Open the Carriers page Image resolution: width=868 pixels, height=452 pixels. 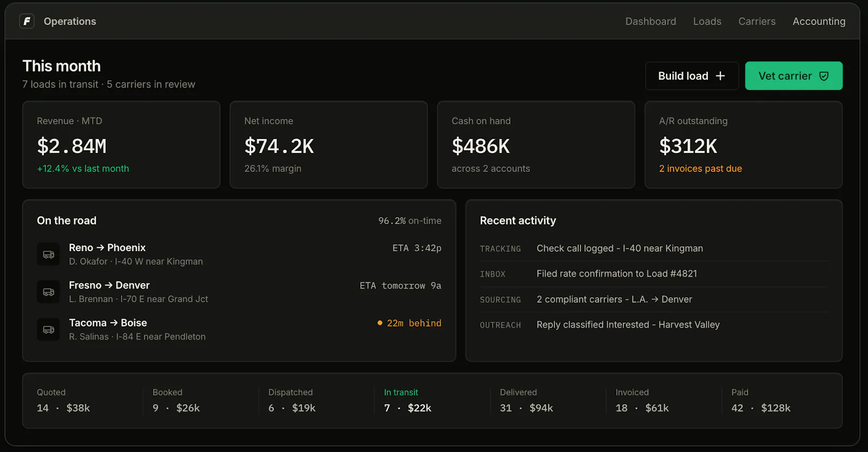pos(757,21)
